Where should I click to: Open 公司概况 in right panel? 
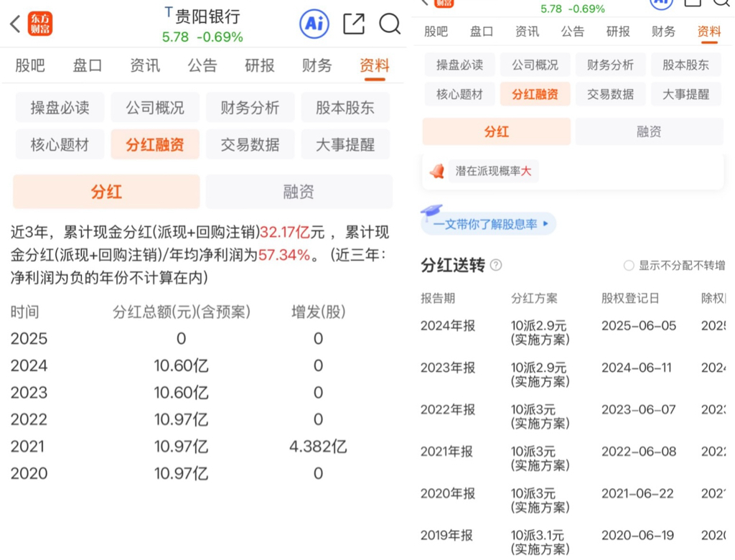click(535, 65)
